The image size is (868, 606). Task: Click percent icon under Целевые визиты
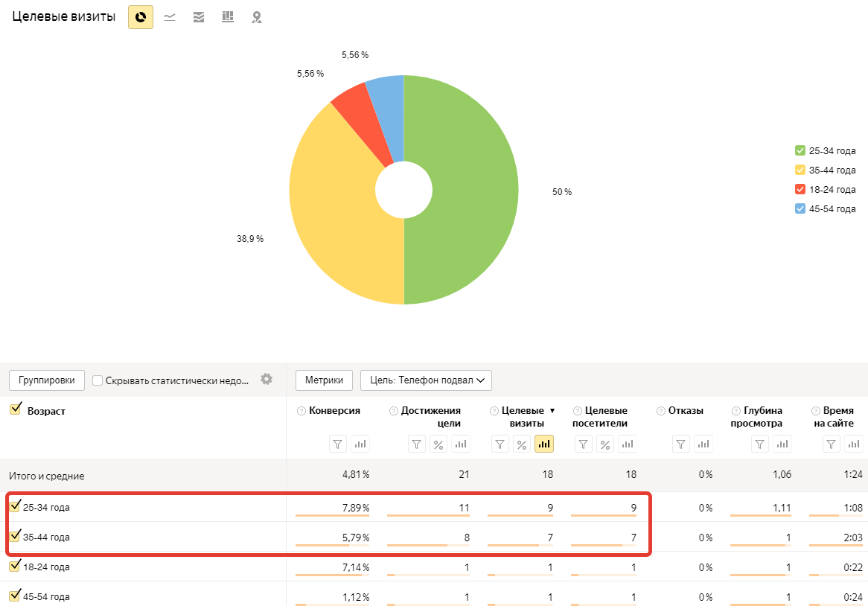521,444
